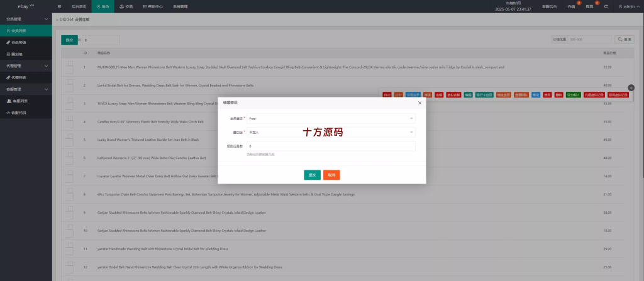The height and width of the screenshot is (281, 644).
Task: Collapse the 客服管理 sidebar group
Action: (x=26, y=89)
